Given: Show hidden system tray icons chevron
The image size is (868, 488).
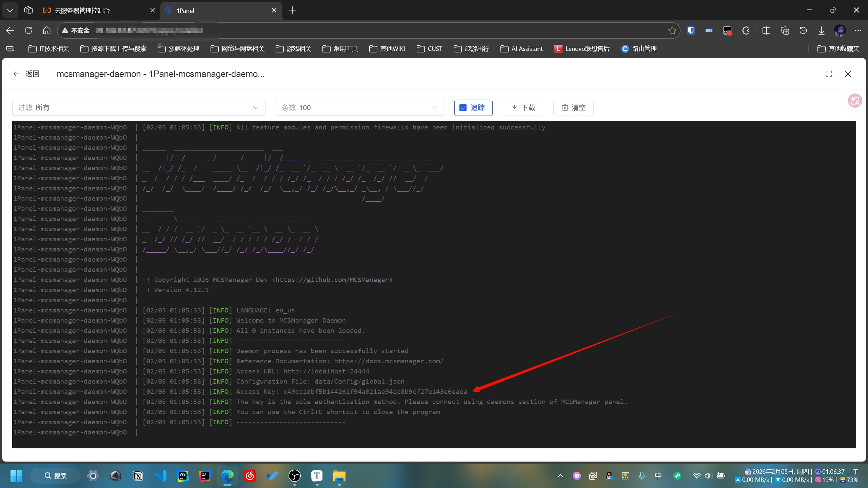Looking at the screenshot, I should tap(560, 476).
